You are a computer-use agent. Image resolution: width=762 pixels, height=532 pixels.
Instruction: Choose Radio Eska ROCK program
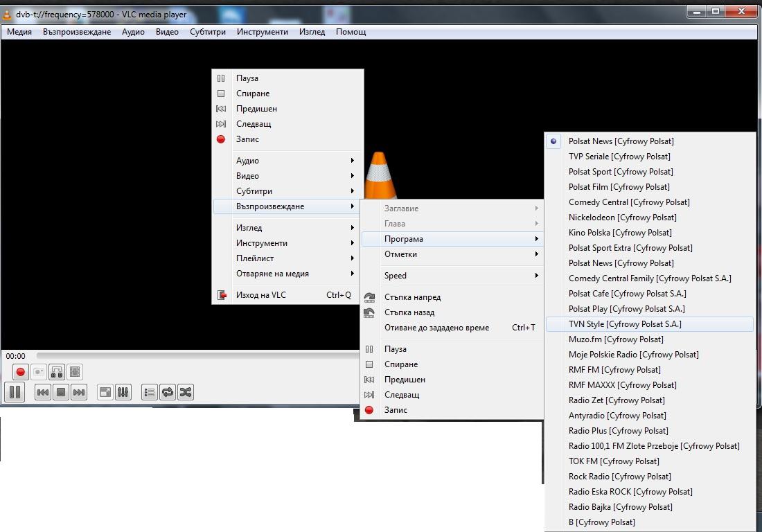click(x=650, y=492)
